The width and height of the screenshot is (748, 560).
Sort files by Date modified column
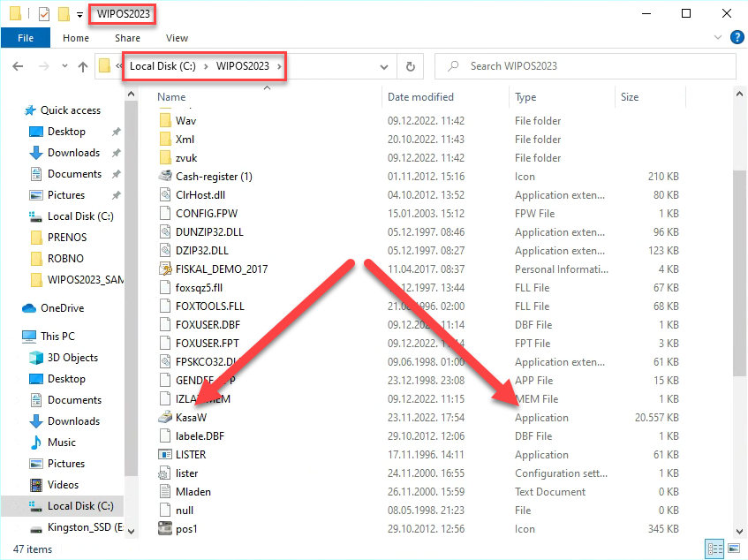click(420, 97)
